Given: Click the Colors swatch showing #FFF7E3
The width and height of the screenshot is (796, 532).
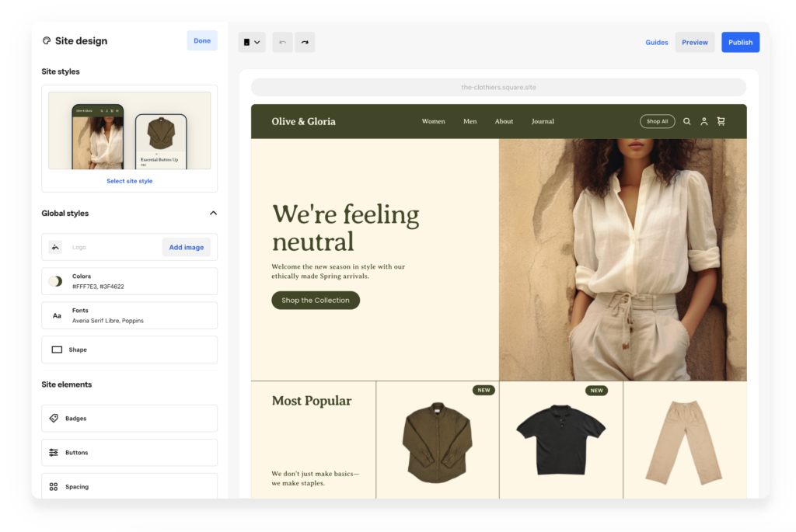Looking at the screenshot, I should [x=54, y=280].
